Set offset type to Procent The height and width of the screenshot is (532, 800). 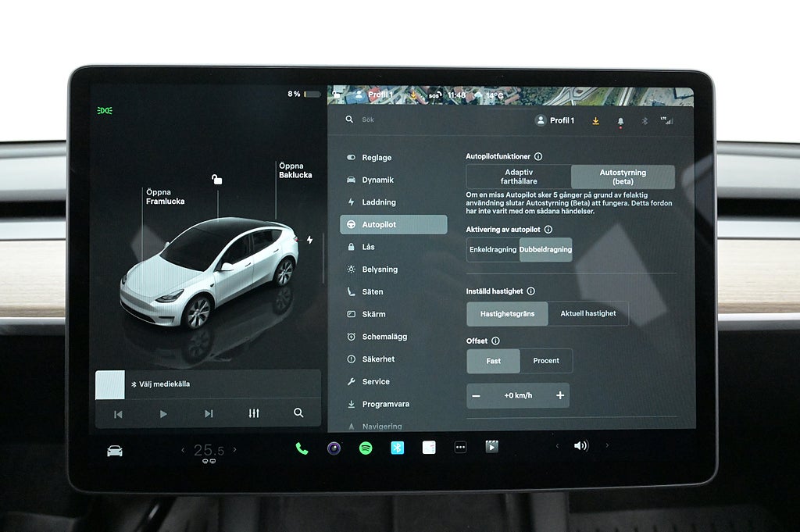(546, 361)
